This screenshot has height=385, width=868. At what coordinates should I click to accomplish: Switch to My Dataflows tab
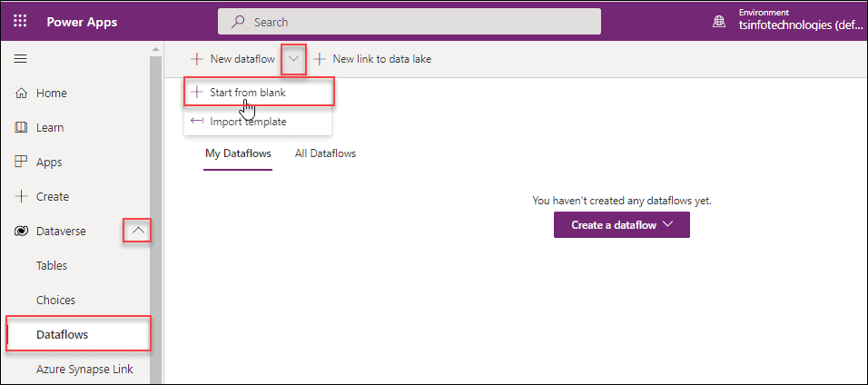tap(238, 153)
